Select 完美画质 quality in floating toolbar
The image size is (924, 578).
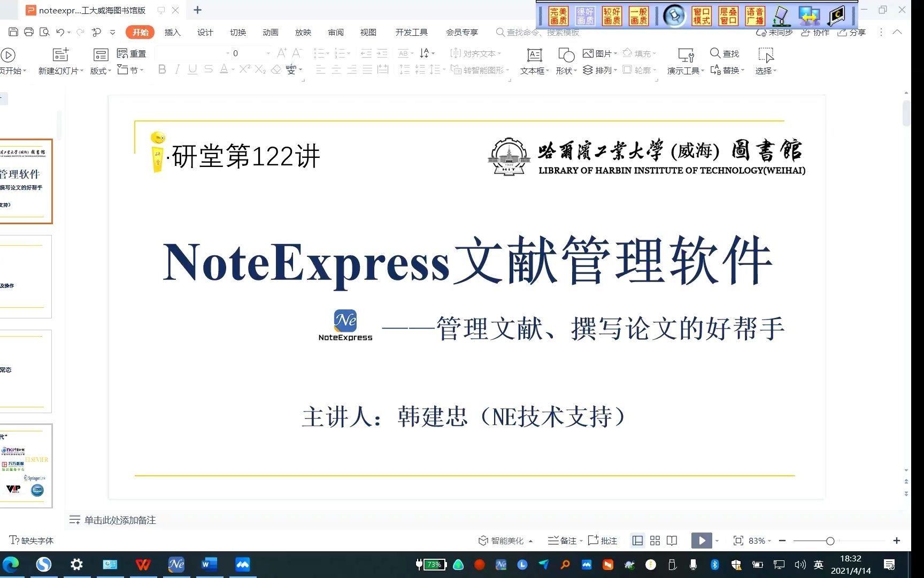pos(558,16)
